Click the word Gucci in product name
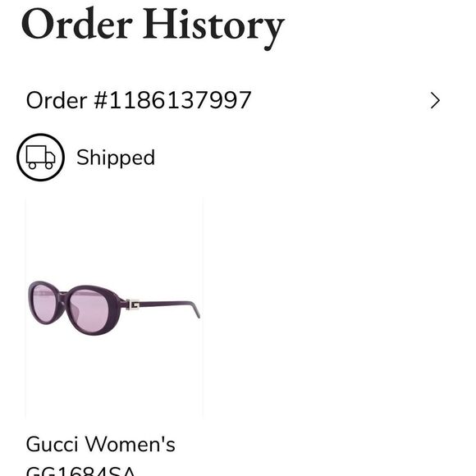The width and height of the screenshot is (476, 476). click(x=52, y=445)
